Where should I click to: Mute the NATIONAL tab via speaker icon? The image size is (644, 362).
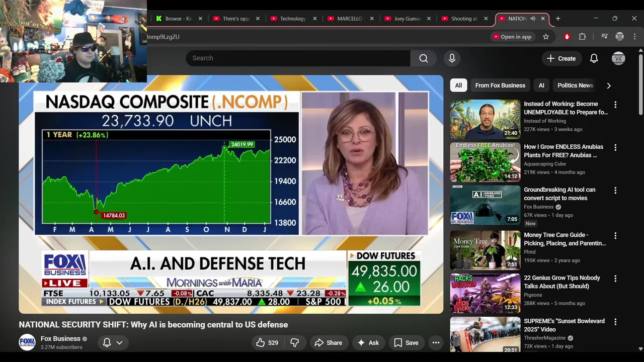pyautogui.click(x=533, y=19)
